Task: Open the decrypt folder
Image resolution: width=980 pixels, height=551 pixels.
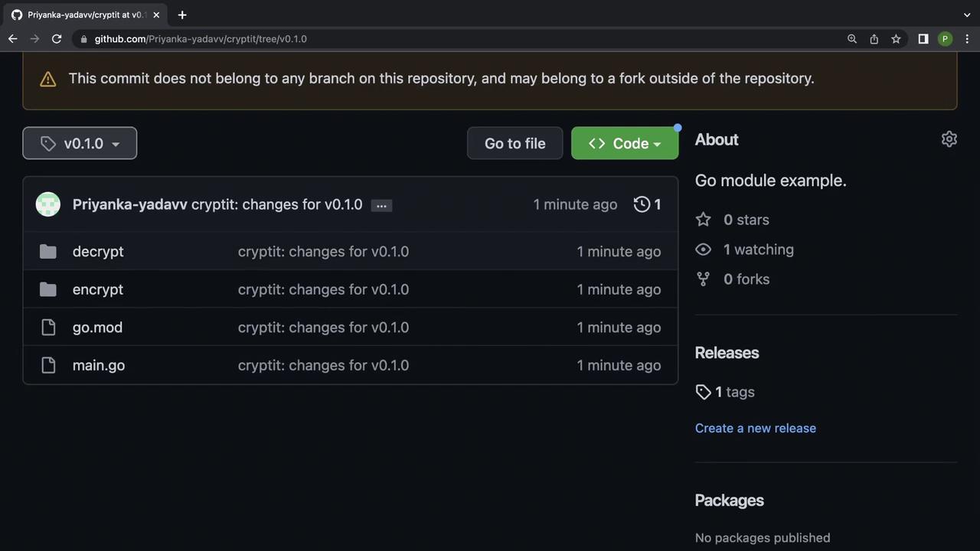Action: point(98,251)
